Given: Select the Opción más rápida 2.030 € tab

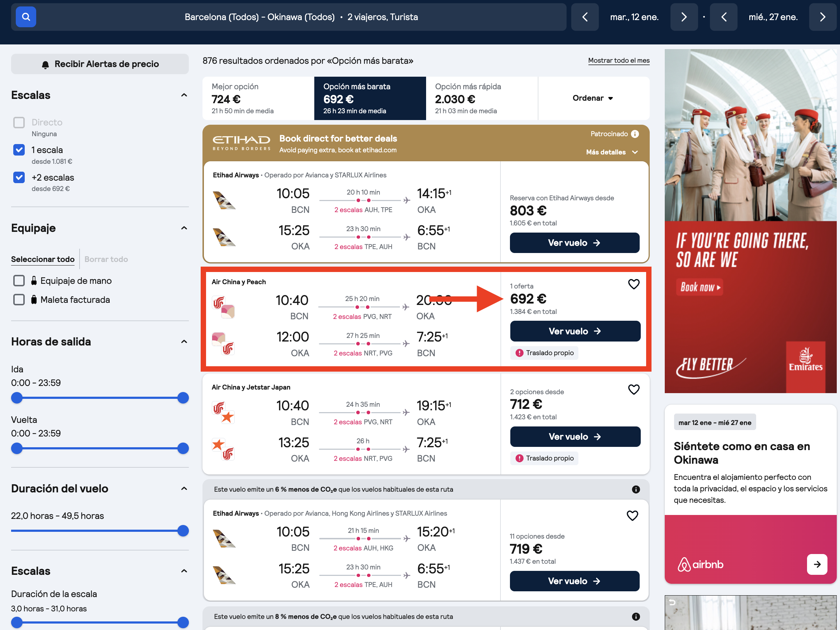Looking at the screenshot, I should click(x=482, y=98).
